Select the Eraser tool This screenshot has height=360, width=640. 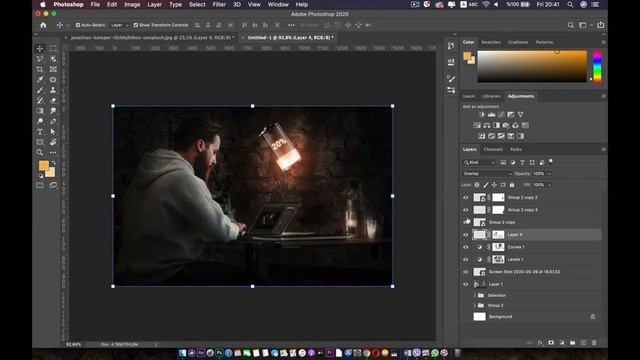pos(53,100)
